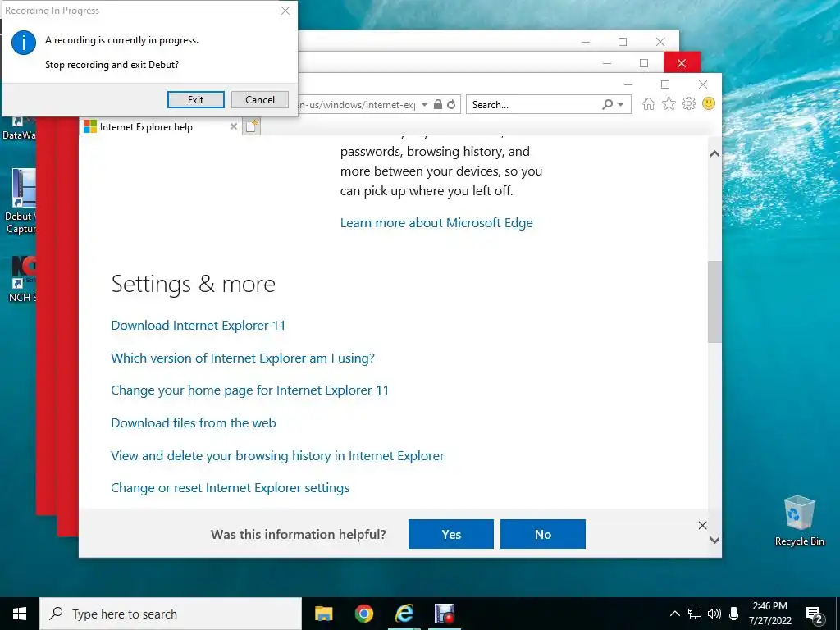Answer Yes to helpful information prompt

451,534
